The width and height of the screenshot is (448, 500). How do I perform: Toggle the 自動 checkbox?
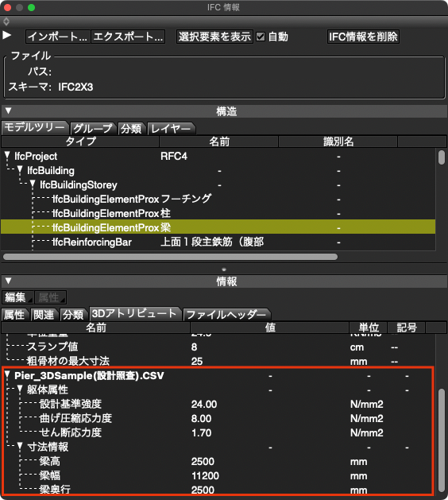tap(261, 37)
